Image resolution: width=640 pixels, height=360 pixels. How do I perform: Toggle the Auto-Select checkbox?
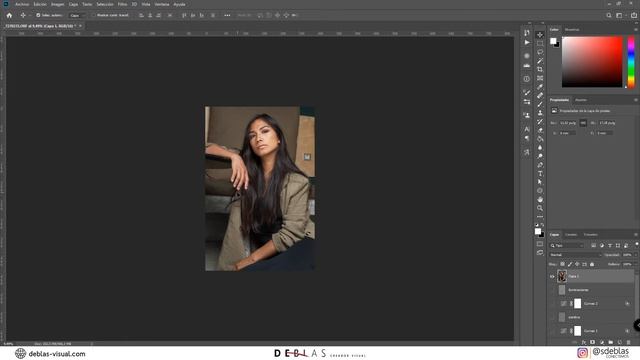pyautogui.click(x=38, y=15)
